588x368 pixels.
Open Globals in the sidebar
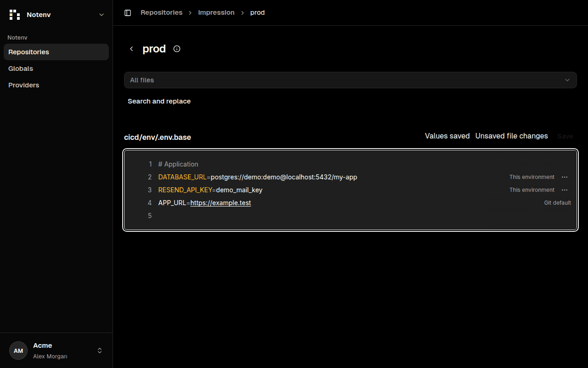click(56, 69)
